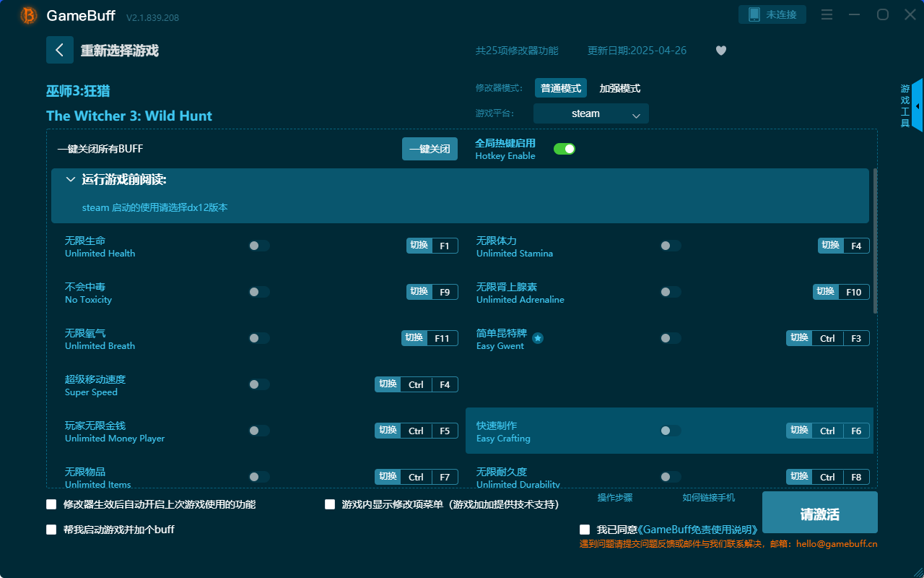
Task: Turn on the Easy Crafting toggle
Action: (670, 430)
